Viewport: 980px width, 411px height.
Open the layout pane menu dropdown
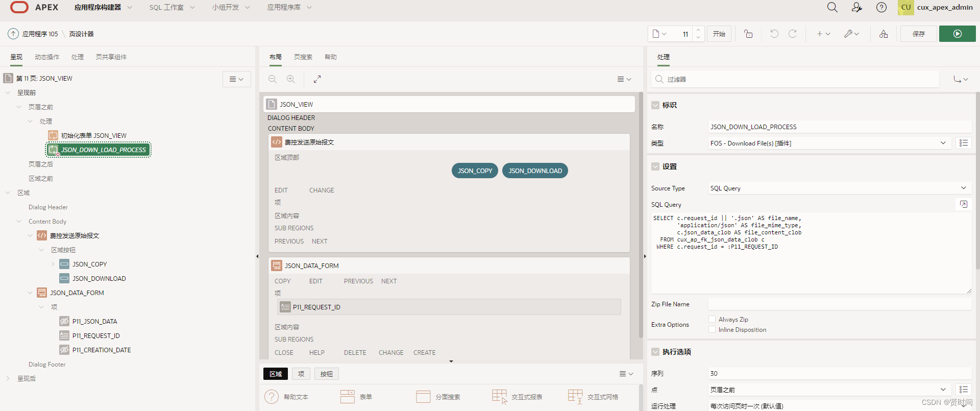pyautogui.click(x=624, y=79)
